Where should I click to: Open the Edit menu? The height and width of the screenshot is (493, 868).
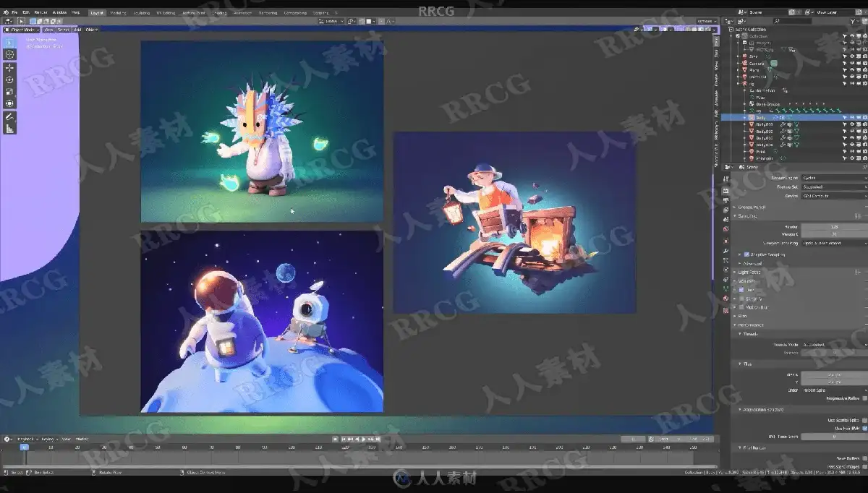tap(26, 12)
